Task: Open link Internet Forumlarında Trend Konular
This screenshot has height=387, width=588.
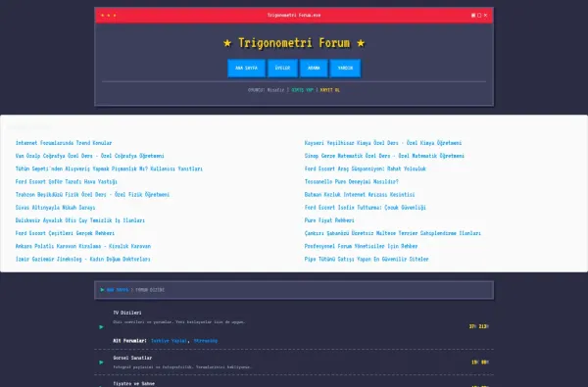Action: [64, 143]
